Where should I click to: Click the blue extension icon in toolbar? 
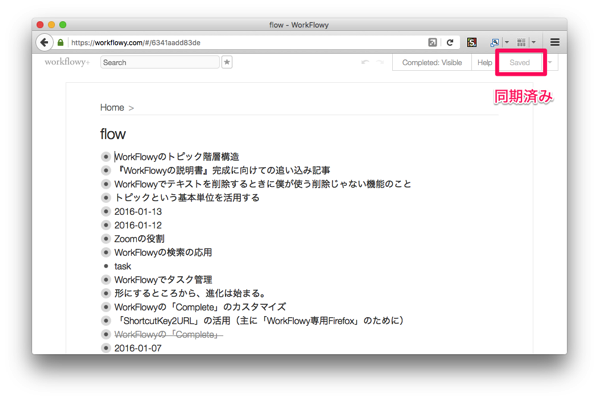[494, 42]
